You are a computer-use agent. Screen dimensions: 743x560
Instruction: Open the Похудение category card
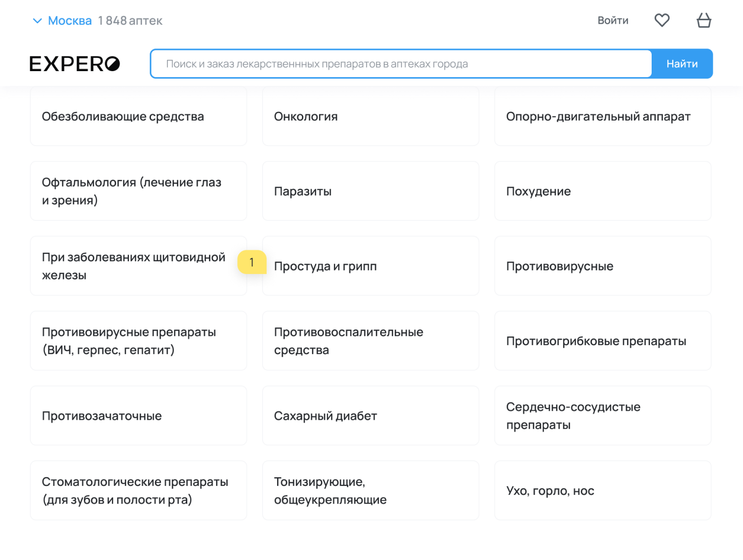tap(603, 191)
